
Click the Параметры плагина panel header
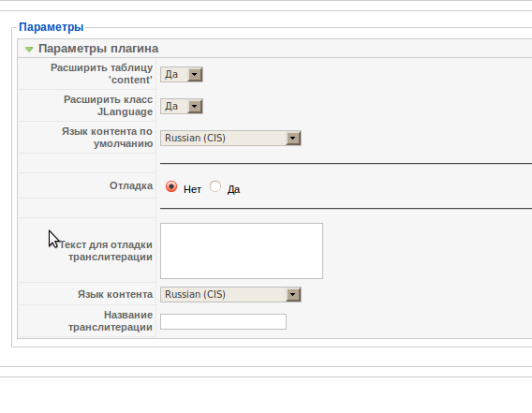point(274,49)
